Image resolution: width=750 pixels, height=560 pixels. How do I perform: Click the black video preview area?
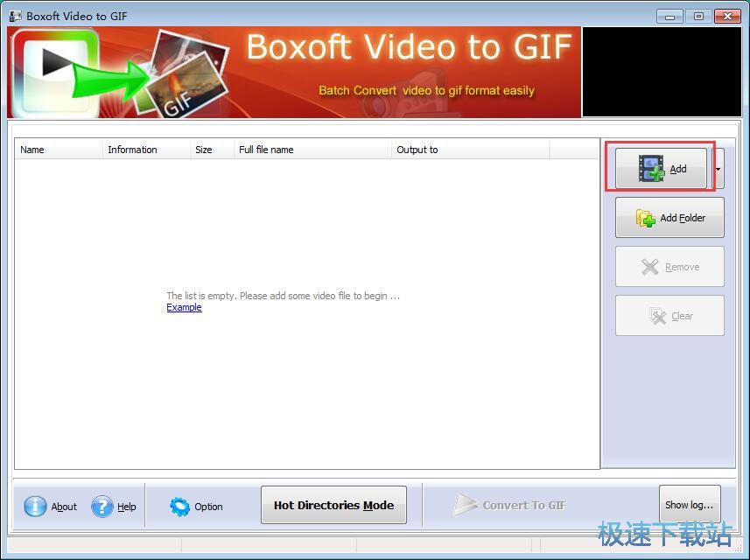(662, 72)
